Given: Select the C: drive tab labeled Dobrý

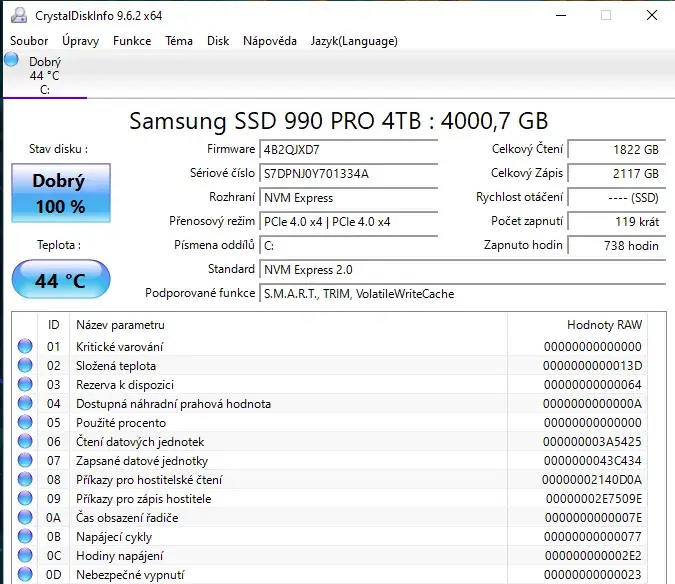Looking at the screenshot, I should (x=45, y=75).
